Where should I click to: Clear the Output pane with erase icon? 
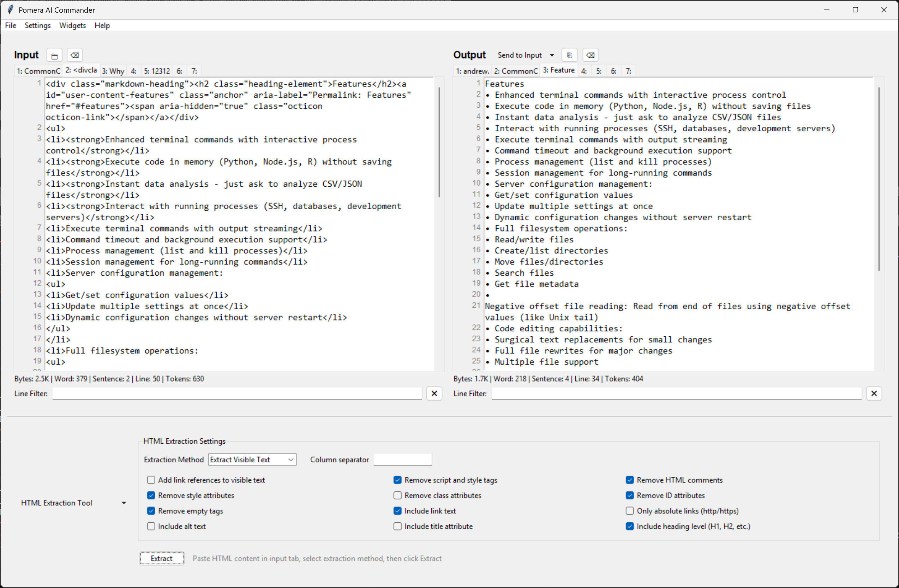tap(590, 55)
